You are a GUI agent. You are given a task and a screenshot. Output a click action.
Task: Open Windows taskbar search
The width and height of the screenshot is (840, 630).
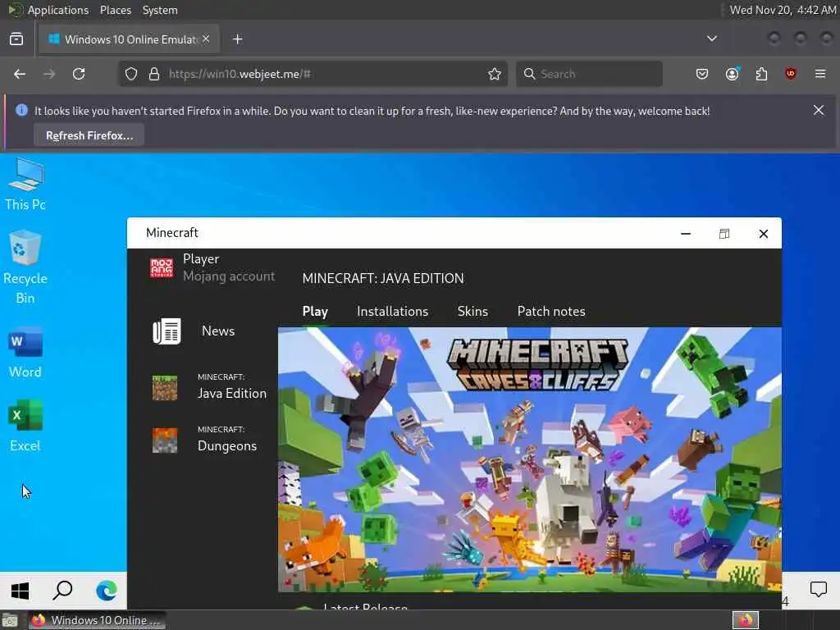pyautogui.click(x=62, y=591)
